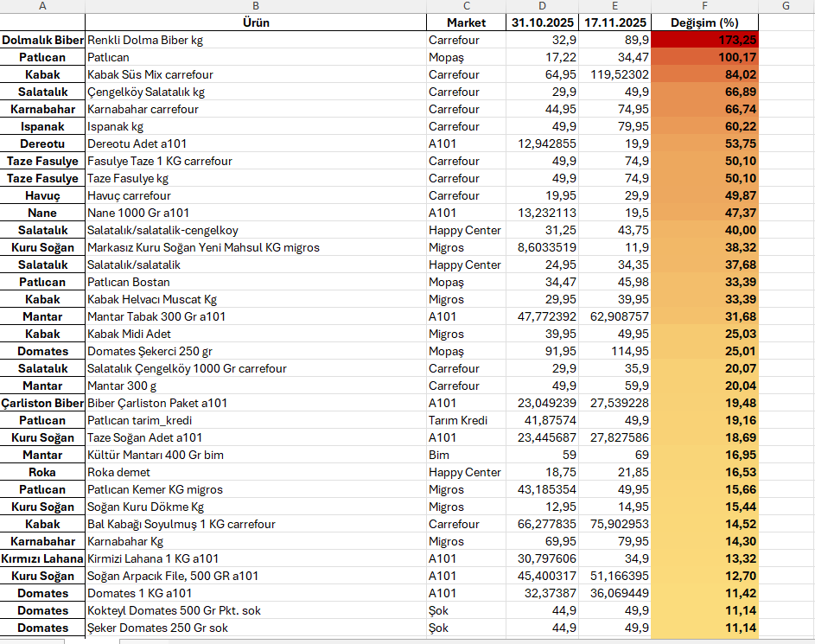Image resolution: width=815 pixels, height=644 pixels.
Task: Select 'Mantar Tabak 300 Gr a101' cell
Action: (x=256, y=316)
